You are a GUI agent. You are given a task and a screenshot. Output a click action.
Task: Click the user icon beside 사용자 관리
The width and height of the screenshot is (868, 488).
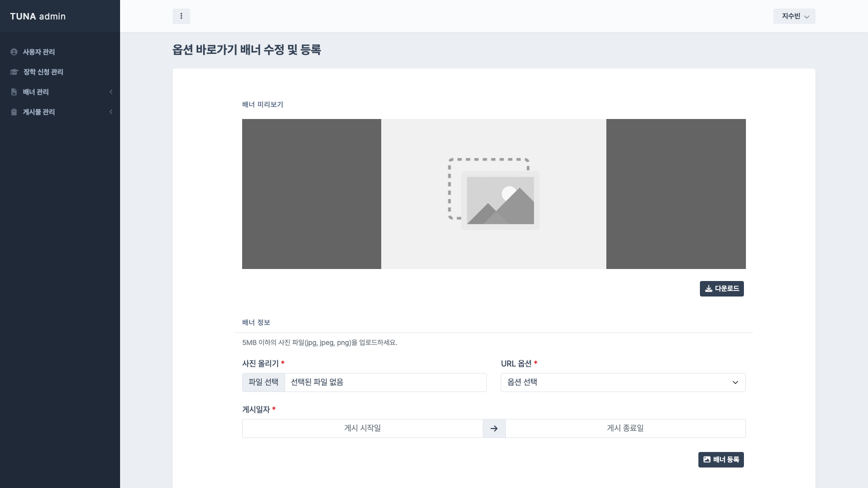tap(14, 52)
